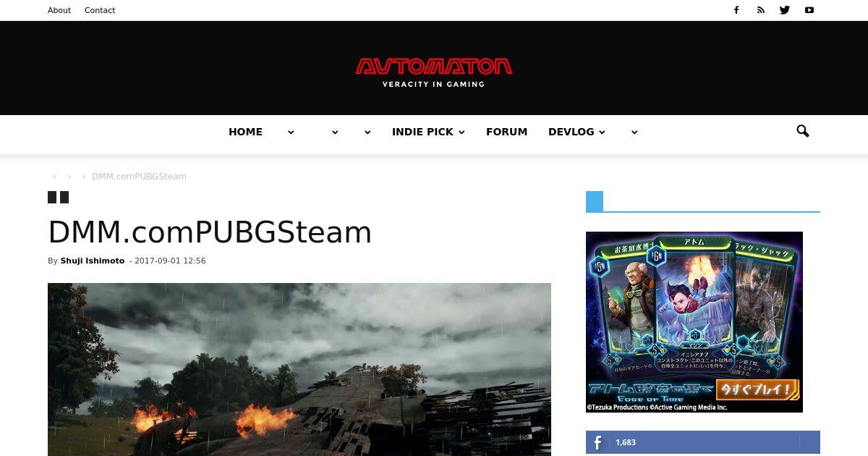Click the AUTOMATON site logo
The height and width of the screenshot is (456, 868).
434,67
